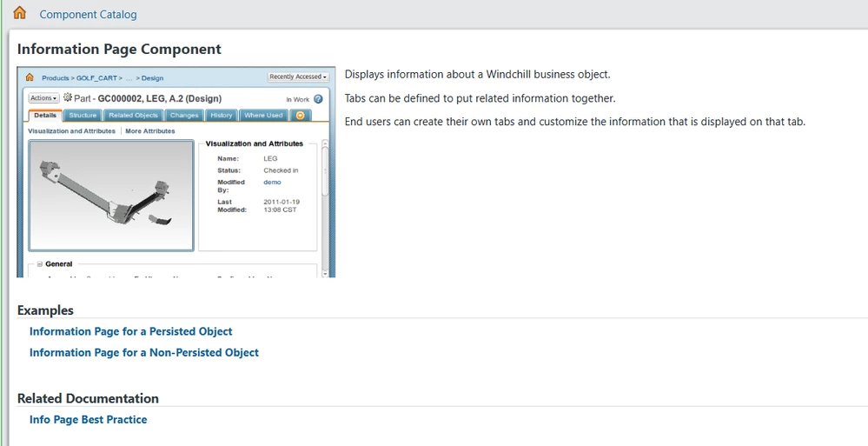868x446 pixels.
Task: Click the text "Displays information about a Windchill business object."
Action: (477, 74)
